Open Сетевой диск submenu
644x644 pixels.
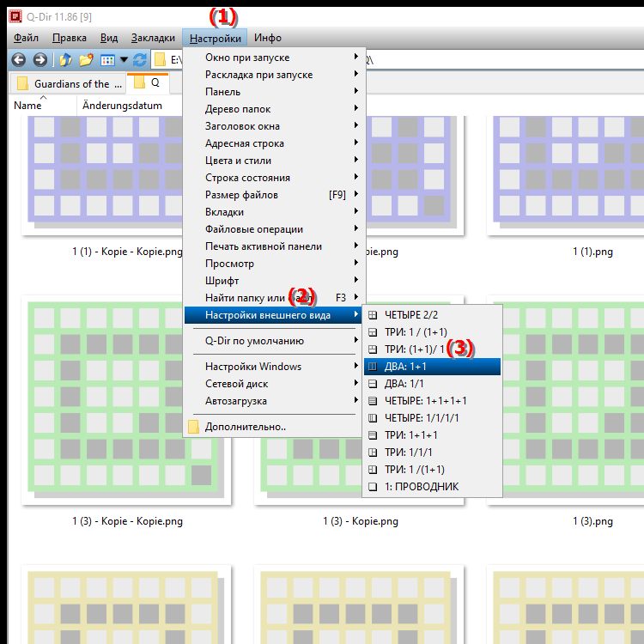(274, 384)
